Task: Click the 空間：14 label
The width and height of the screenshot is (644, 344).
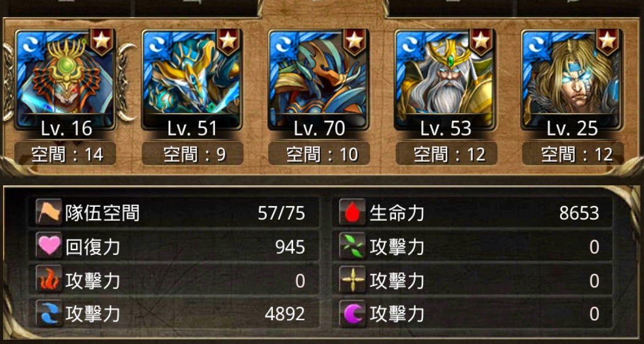Action: pyautogui.click(x=65, y=154)
